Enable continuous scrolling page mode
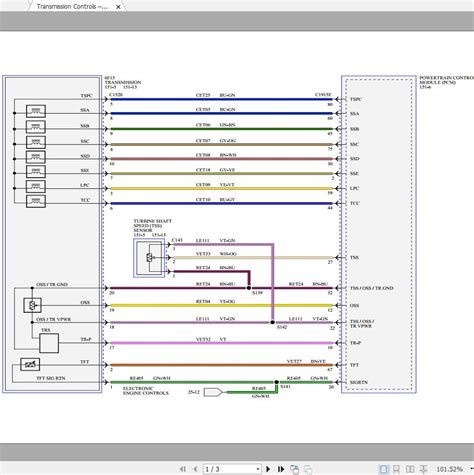The width and height of the screenshot is (474, 475). coord(397,469)
